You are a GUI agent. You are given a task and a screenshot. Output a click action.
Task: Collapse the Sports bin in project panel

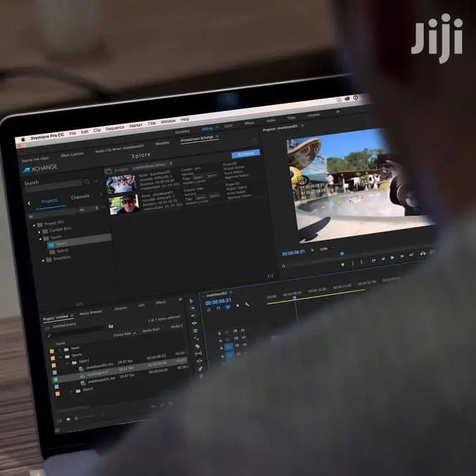click(61, 357)
